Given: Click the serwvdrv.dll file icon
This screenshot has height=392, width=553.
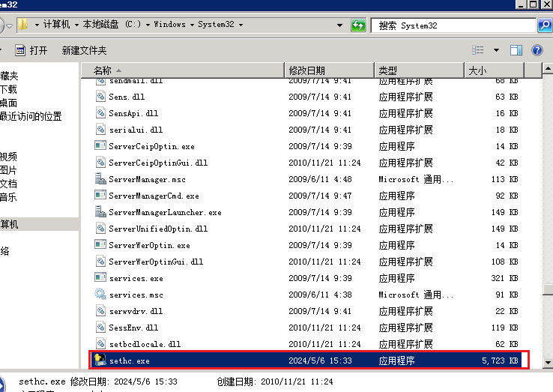Looking at the screenshot, I should (100, 311).
